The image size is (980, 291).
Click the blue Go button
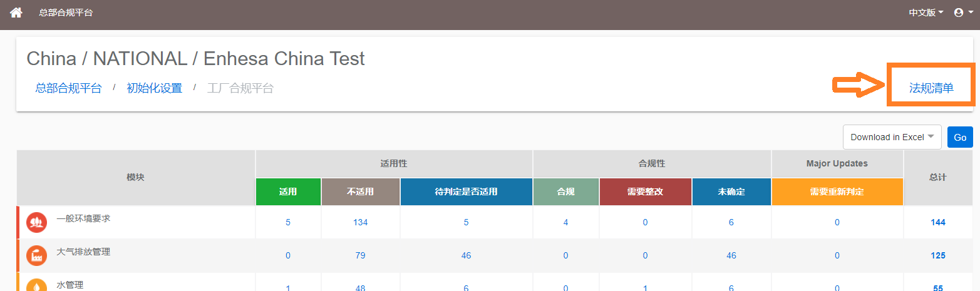[960, 137]
